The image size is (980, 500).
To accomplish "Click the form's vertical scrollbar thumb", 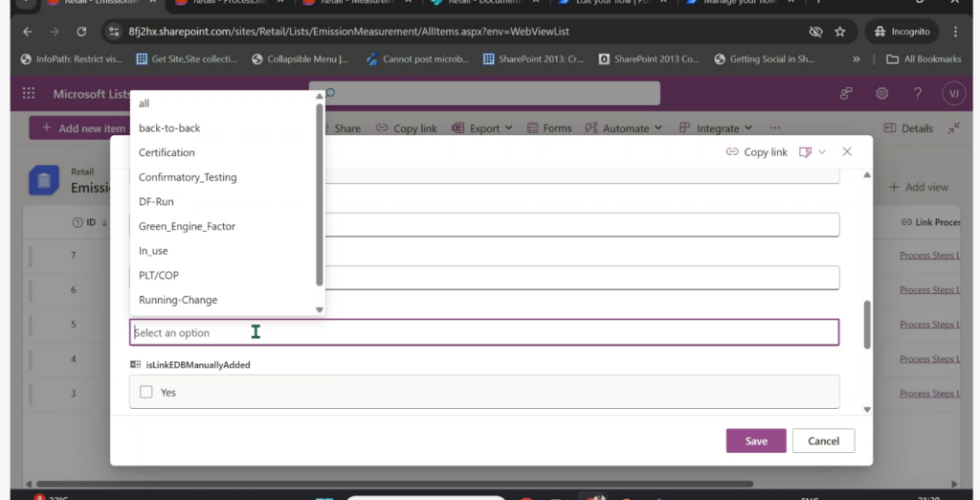I will 867,325.
